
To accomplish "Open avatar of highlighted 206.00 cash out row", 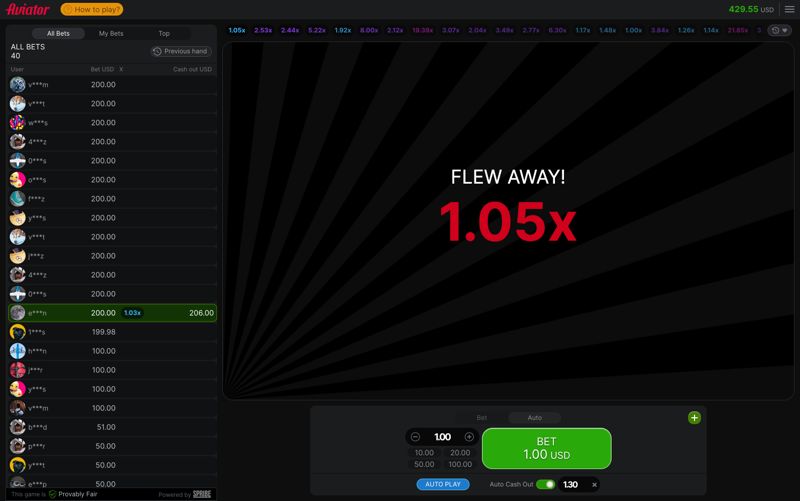I will click(18, 313).
